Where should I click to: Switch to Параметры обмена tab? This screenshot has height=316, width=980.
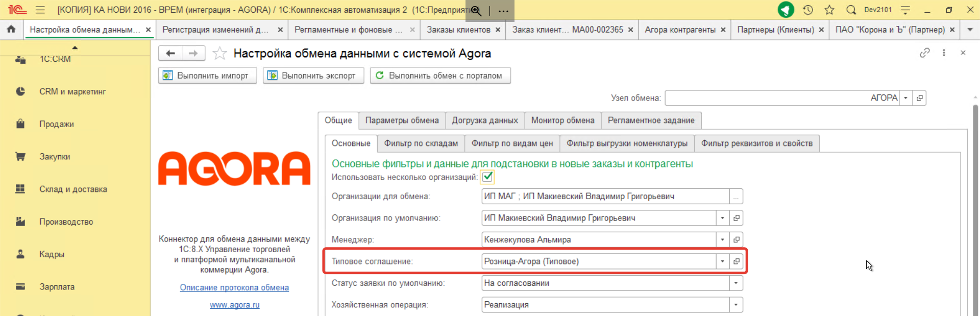point(402,120)
